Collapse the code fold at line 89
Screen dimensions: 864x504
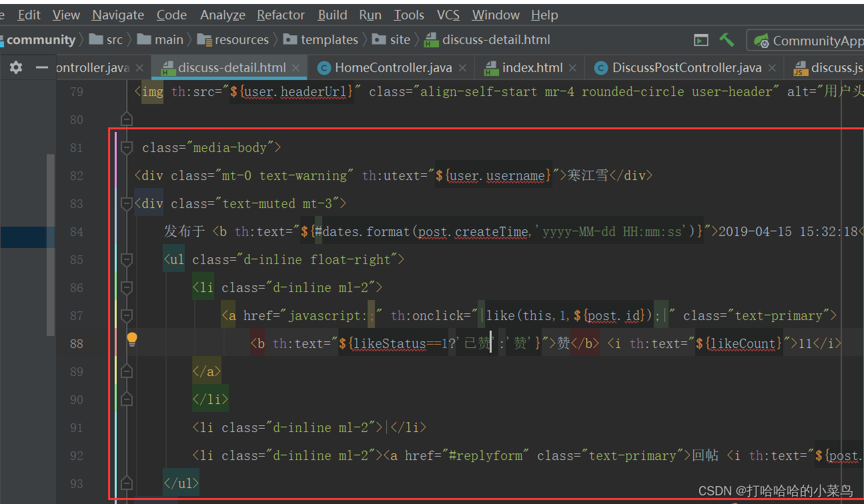(x=127, y=371)
